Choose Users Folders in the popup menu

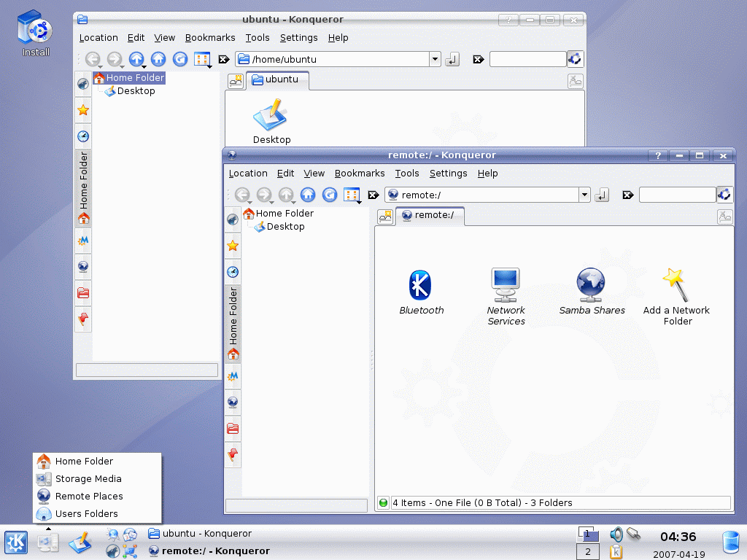(97, 514)
